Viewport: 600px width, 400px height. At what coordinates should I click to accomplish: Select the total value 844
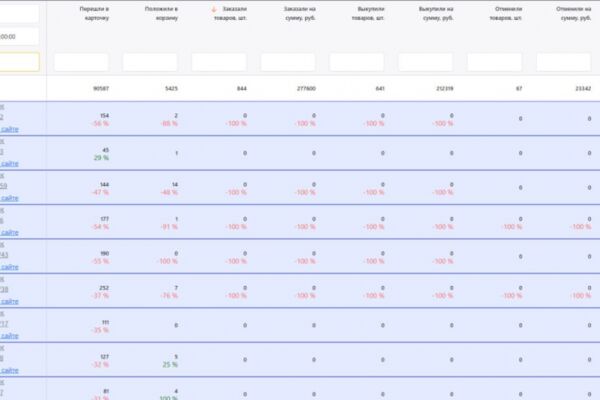tap(242, 88)
